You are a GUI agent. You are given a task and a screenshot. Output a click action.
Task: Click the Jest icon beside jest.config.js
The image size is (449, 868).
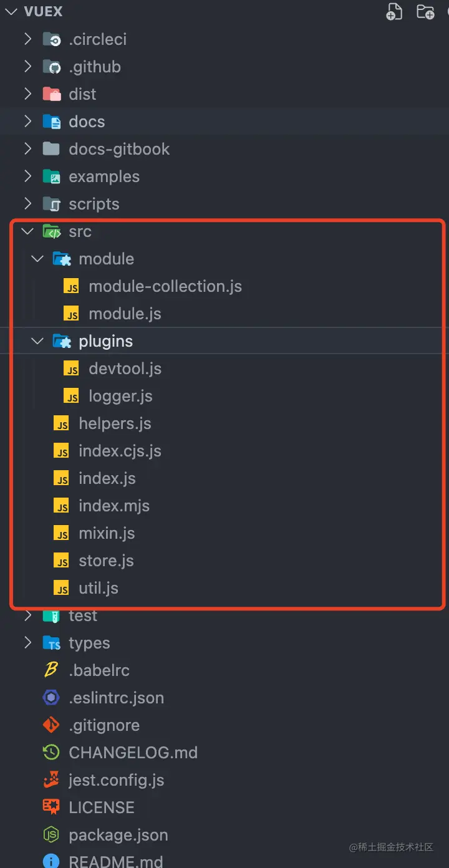[51, 780]
